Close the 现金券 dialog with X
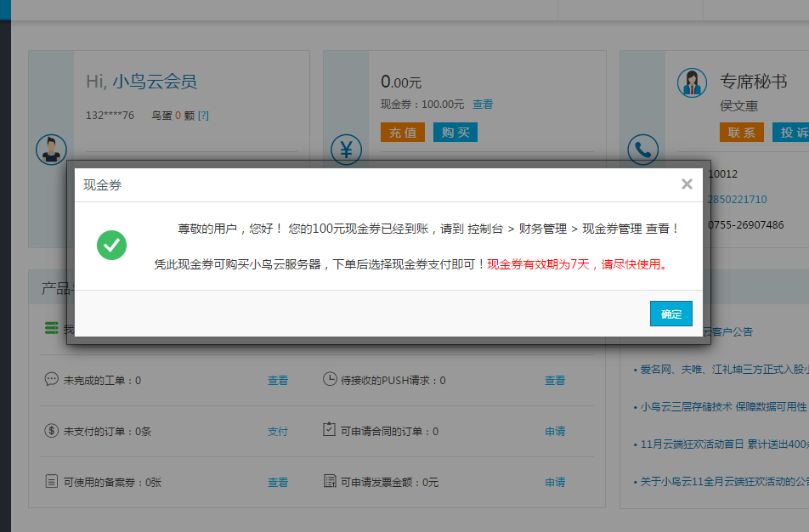This screenshot has height=532, width=809. coord(687,184)
